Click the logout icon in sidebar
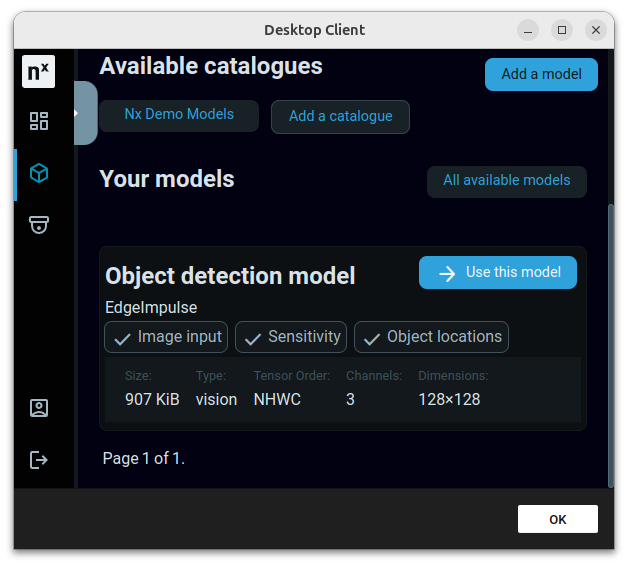 tap(39, 460)
